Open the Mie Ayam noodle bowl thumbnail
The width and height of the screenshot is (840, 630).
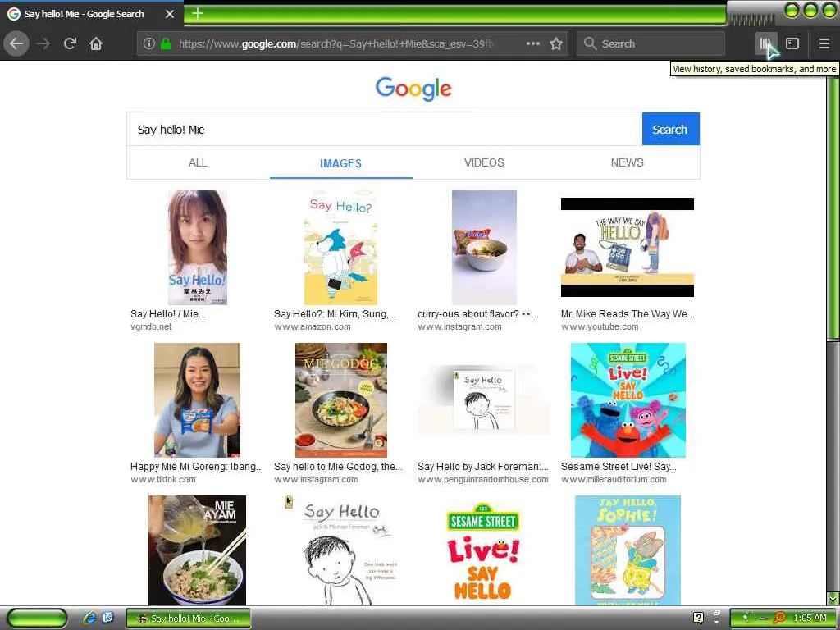197,550
